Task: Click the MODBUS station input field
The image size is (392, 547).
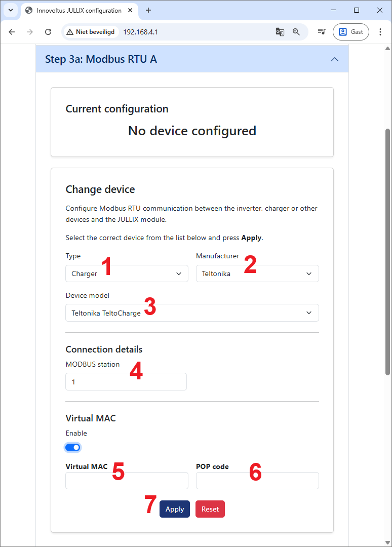Action: (x=126, y=382)
